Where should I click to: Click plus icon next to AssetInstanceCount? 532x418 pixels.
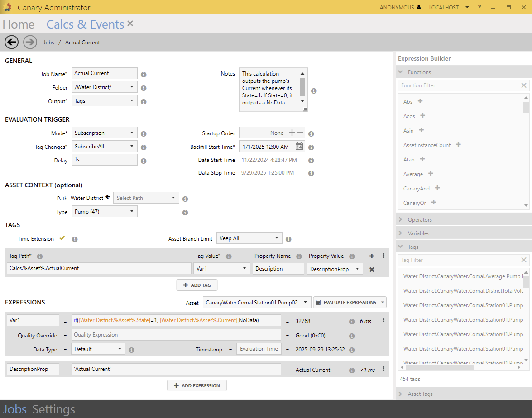[x=458, y=145]
